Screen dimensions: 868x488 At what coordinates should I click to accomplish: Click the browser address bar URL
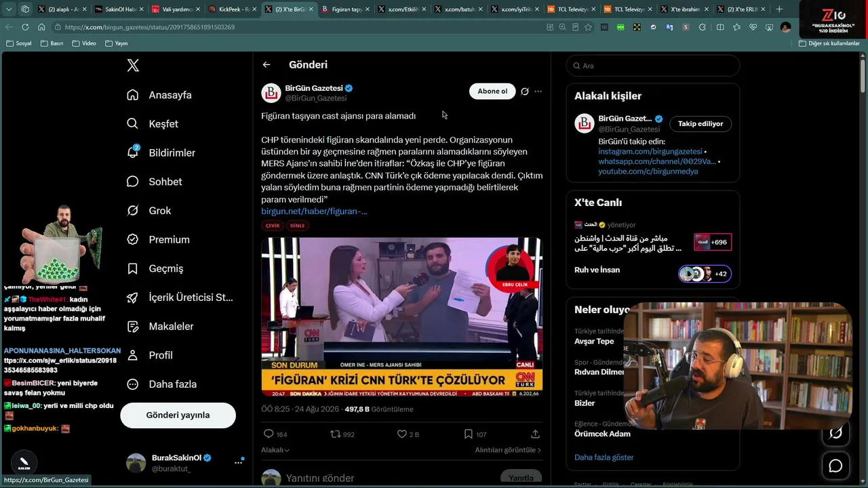(x=150, y=27)
